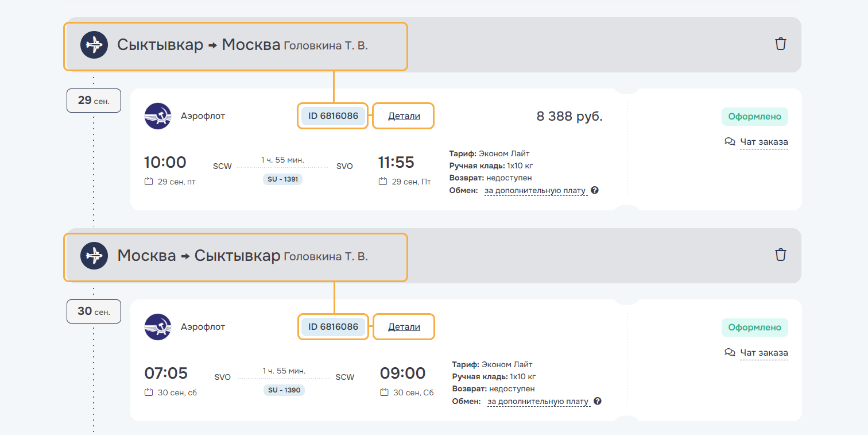Click 'за дополнительную плату' on the first flight
This screenshot has width=868, height=435.
pos(535,191)
